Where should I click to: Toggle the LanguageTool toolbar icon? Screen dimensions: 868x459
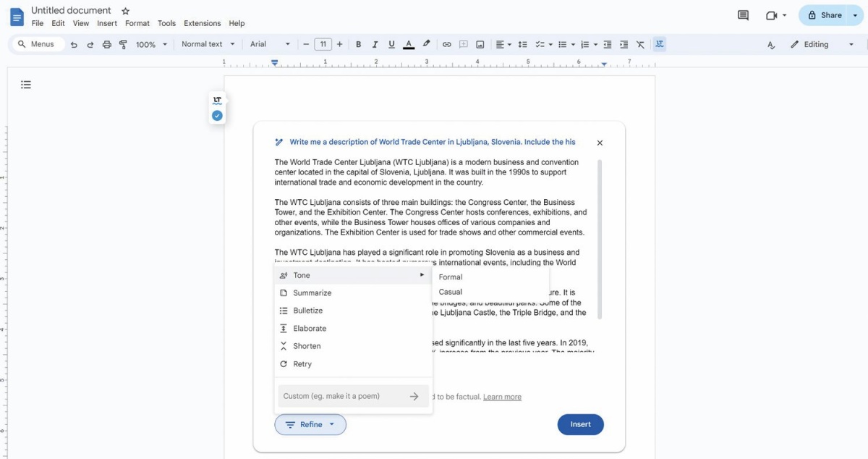(659, 44)
